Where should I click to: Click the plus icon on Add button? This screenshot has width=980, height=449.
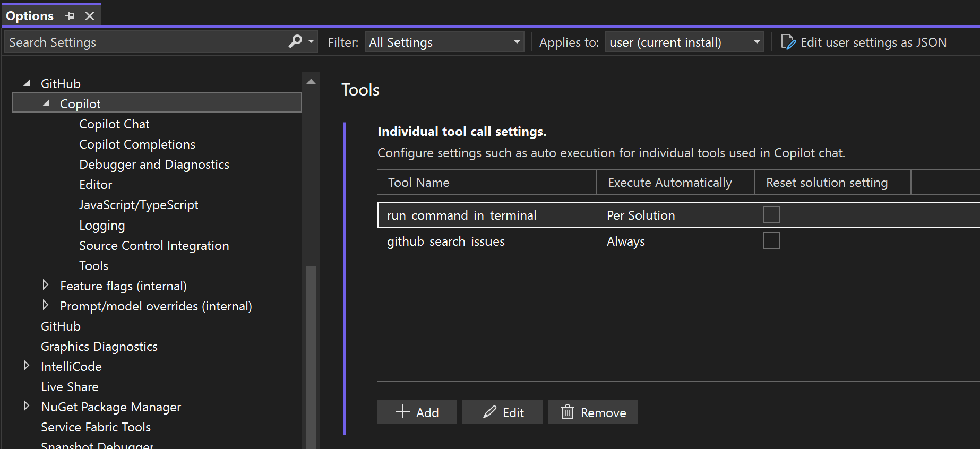pos(403,412)
